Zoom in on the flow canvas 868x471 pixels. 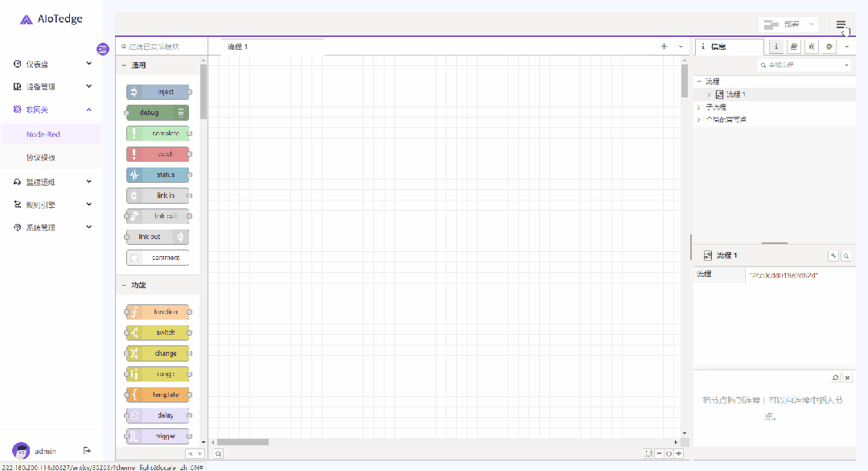click(x=679, y=454)
